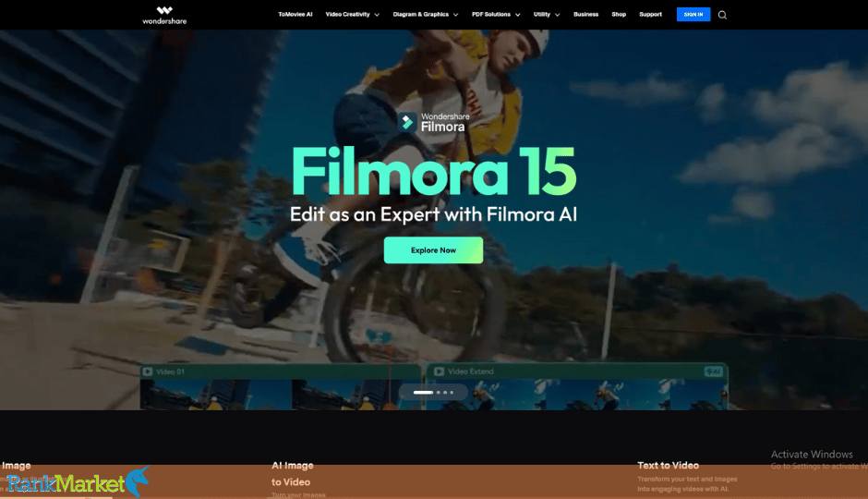Expand the Diagram & Graphics chevron
The width and height of the screenshot is (868, 499).
455,15
